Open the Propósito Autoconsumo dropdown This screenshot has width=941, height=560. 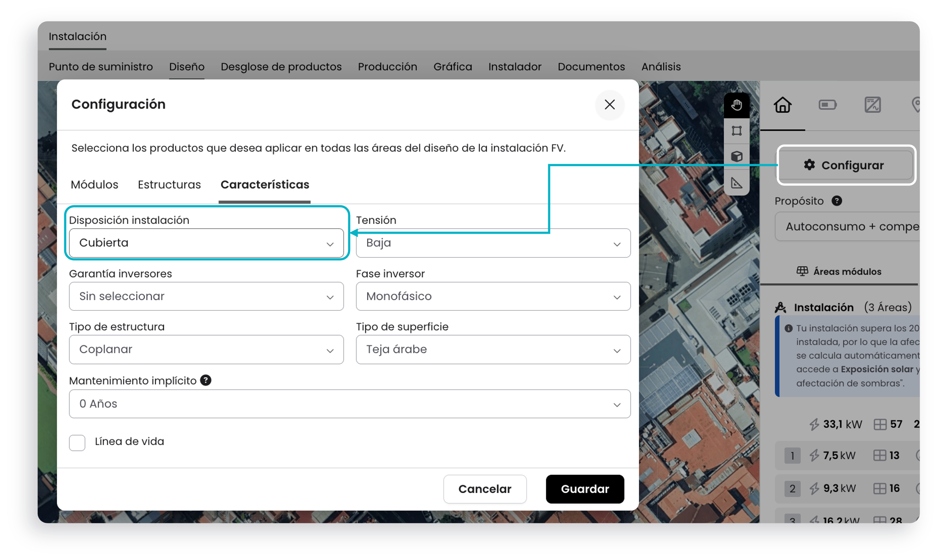[x=847, y=226]
